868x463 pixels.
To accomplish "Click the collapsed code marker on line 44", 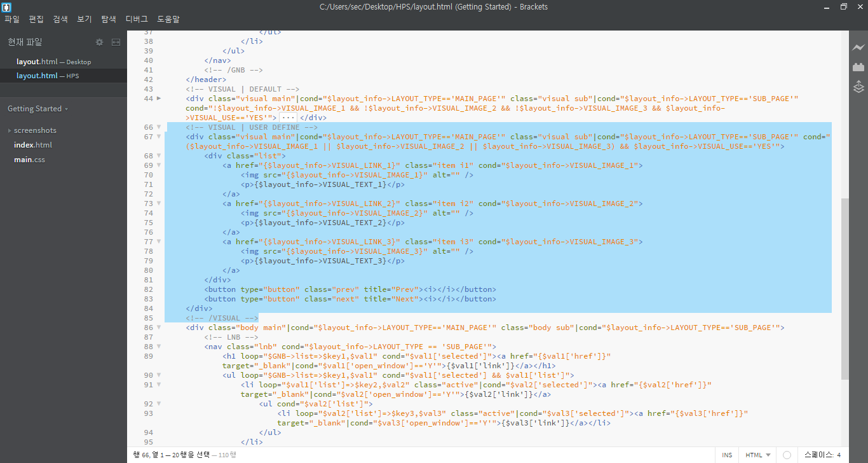I will coord(289,118).
